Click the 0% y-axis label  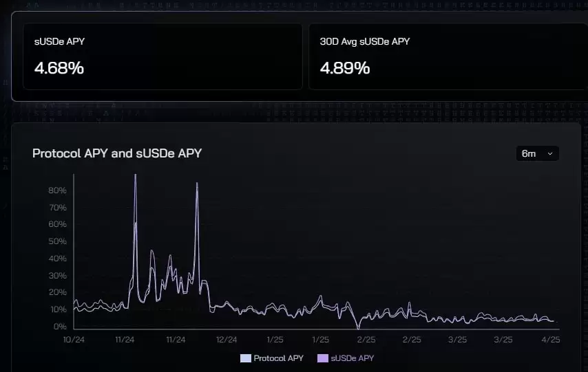click(61, 327)
